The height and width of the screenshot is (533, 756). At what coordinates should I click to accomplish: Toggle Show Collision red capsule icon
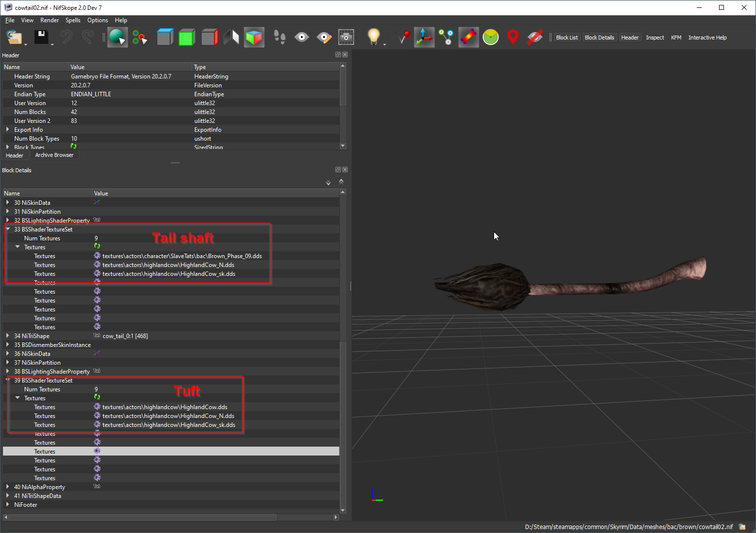click(468, 38)
